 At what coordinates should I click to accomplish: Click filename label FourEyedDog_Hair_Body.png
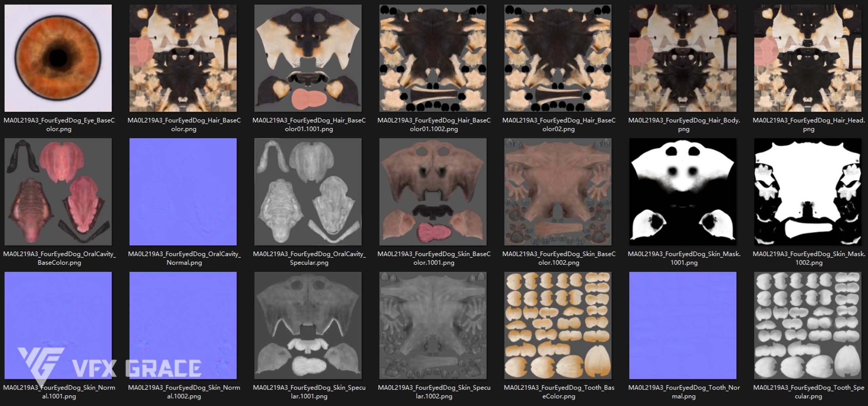pos(684,124)
